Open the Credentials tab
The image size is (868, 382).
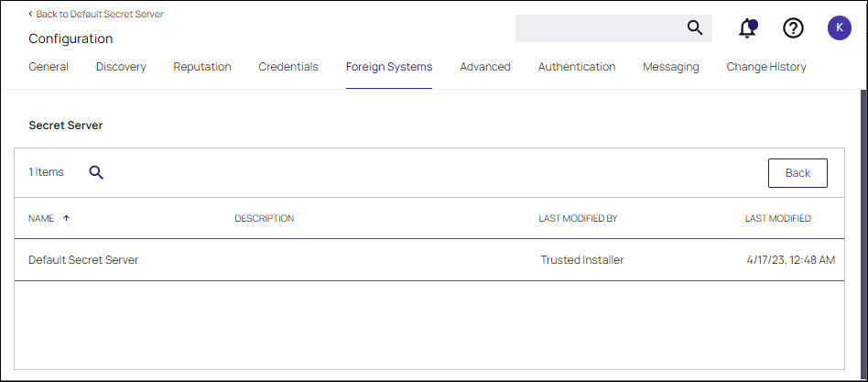click(x=288, y=67)
